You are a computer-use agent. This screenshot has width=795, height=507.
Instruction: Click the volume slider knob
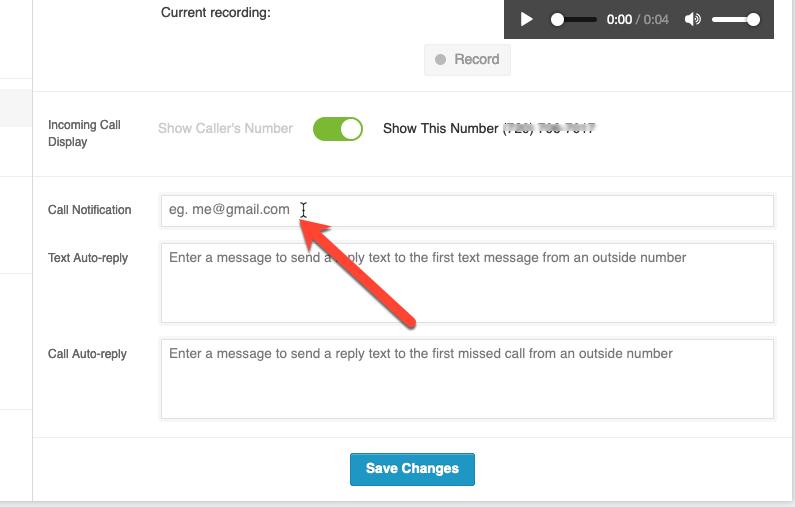click(753, 19)
